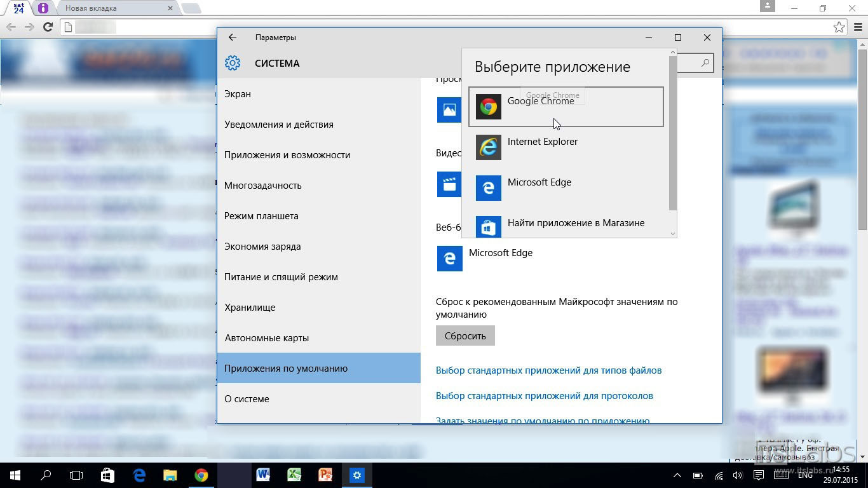Open Excel from the taskbar
This screenshot has height=488, width=868.
pos(294,475)
